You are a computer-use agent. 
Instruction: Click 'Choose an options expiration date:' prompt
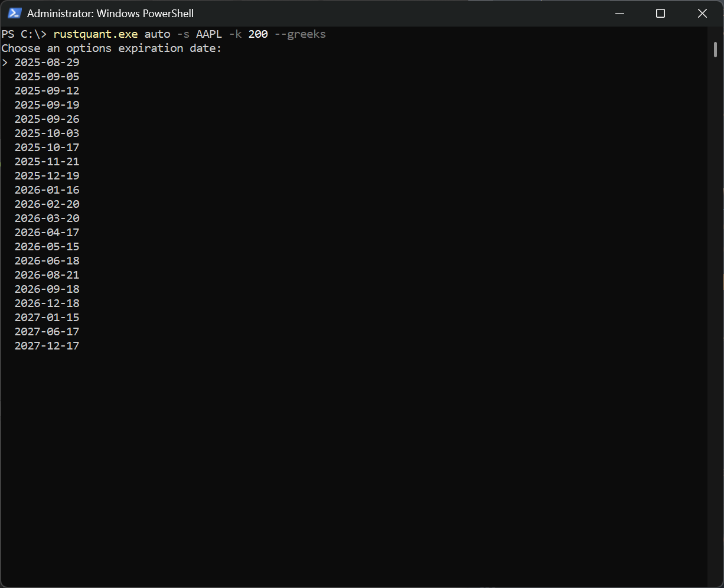[x=112, y=48]
